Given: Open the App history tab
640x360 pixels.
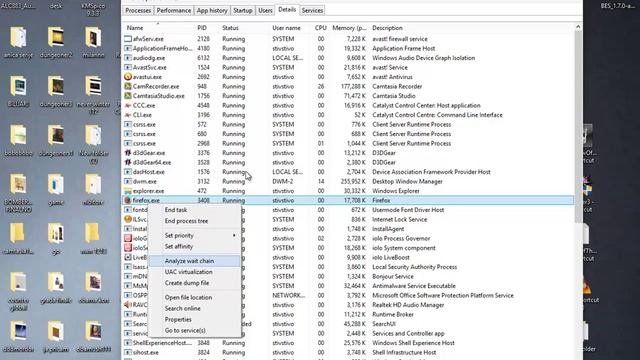Looking at the screenshot, I should tap(212, 10).
